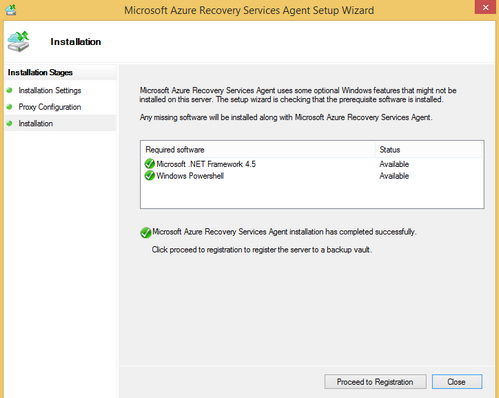Click the title bar app icon

(x=11, y=10)
